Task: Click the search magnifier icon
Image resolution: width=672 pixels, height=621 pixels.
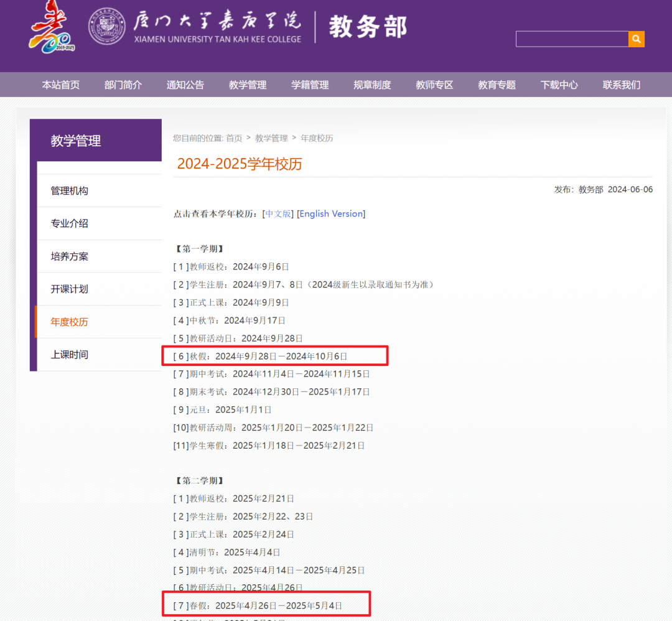Action: (x=636, y=39)
